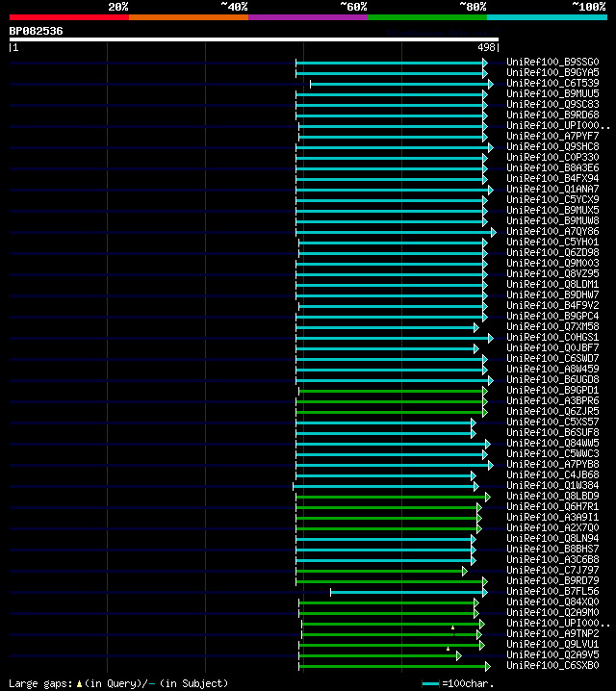Select the UniRef100_B6UGD8 label

pyautogui.click(x=552, y=379)
